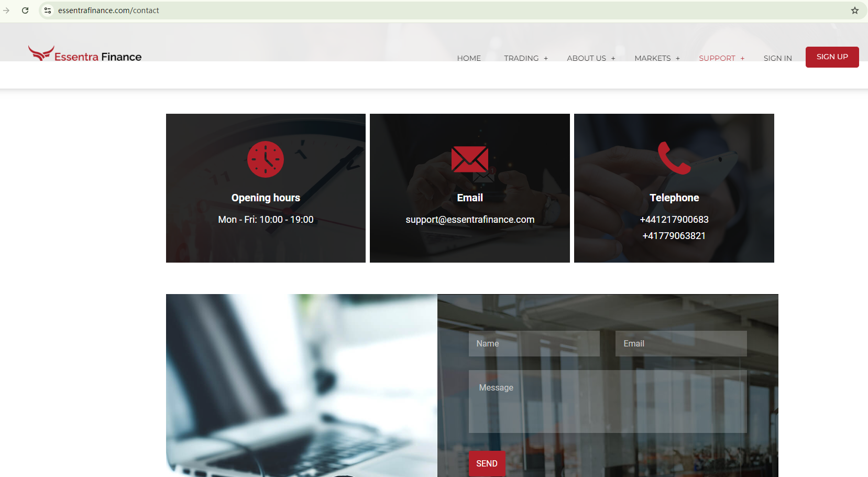Click the blurred laptop photo
Screen dimensions: 868x477
[x=302, y=385]
